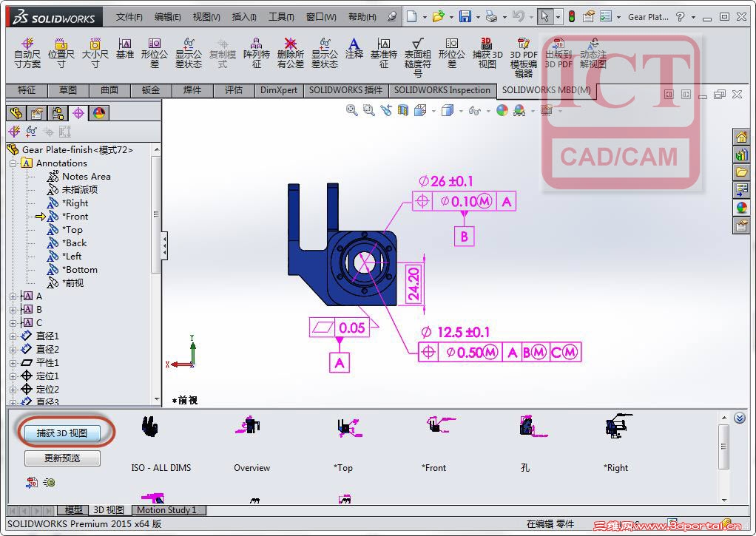This screenshot has height=536, width=756.
Task: Click the Note annotation tool (注释)
Action: [x=354, y=49]
